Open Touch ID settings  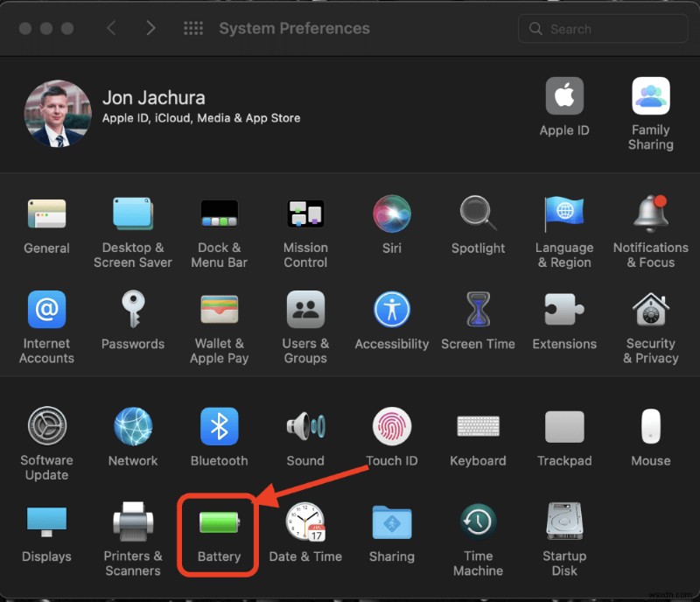click(391, 428)
